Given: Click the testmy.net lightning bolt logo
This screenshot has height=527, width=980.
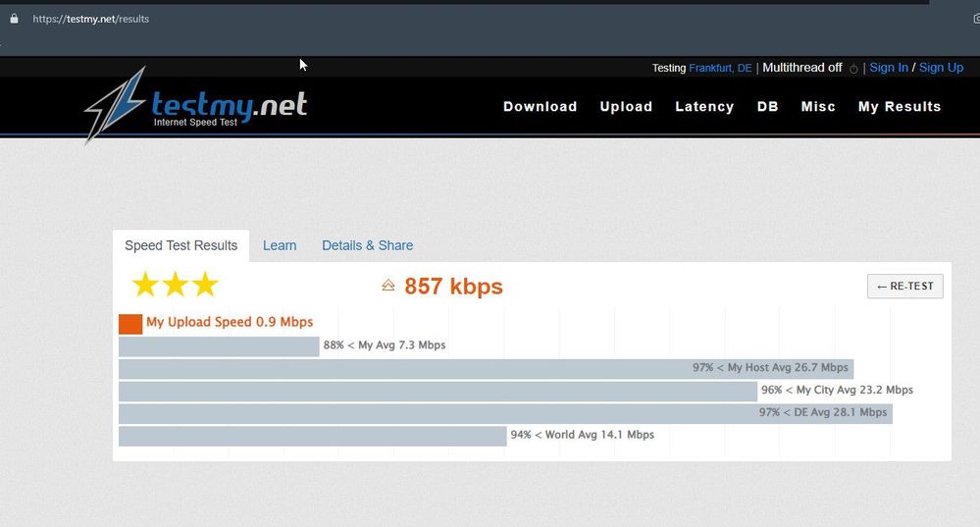Looking at the screenshot, I should [116, 105].
